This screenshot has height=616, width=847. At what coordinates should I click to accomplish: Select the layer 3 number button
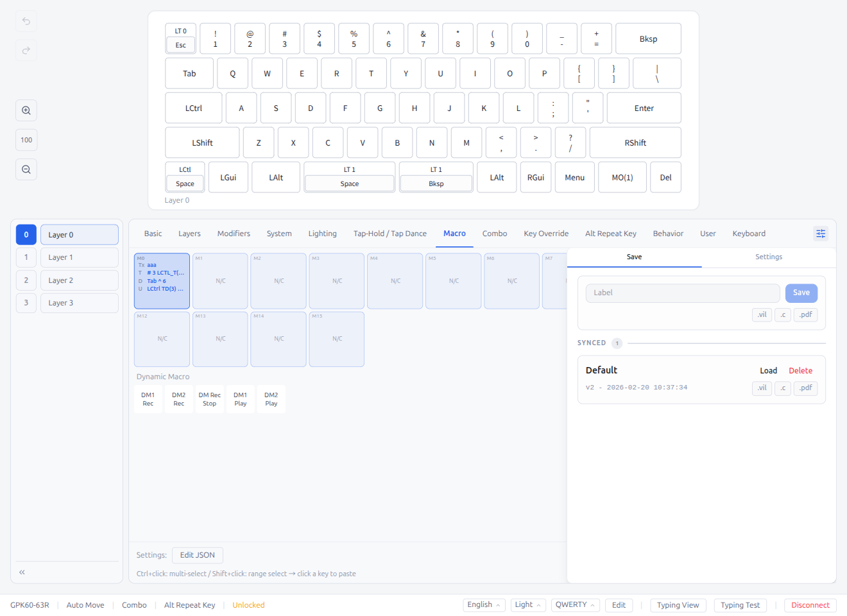point(26,303)
